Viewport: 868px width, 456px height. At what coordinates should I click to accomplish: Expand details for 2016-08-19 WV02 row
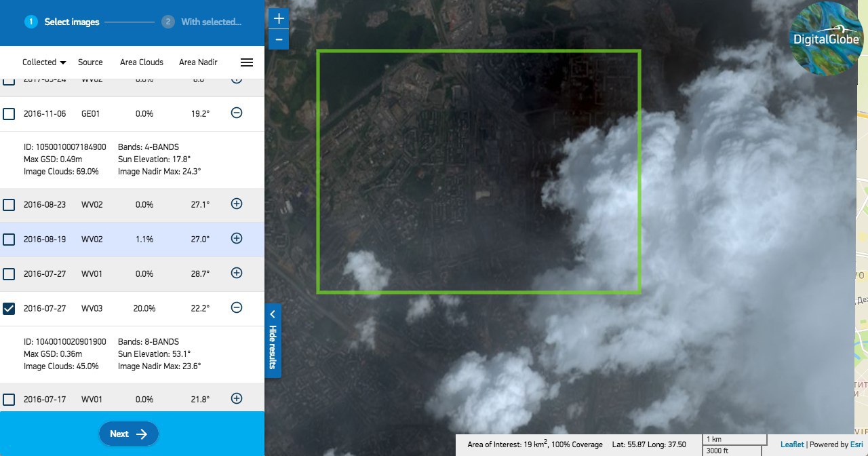(x=237, y=238)
